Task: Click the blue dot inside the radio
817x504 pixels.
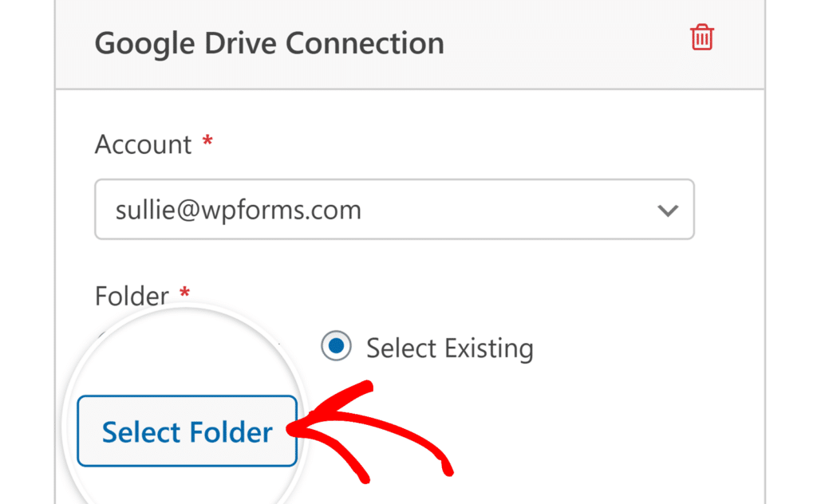Action: click(x=337, y=347)
